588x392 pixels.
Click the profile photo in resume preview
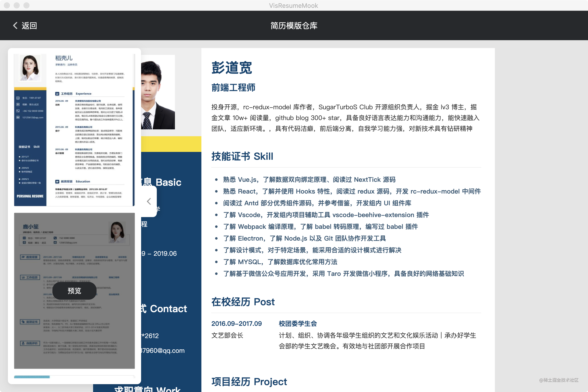[158, 92]
